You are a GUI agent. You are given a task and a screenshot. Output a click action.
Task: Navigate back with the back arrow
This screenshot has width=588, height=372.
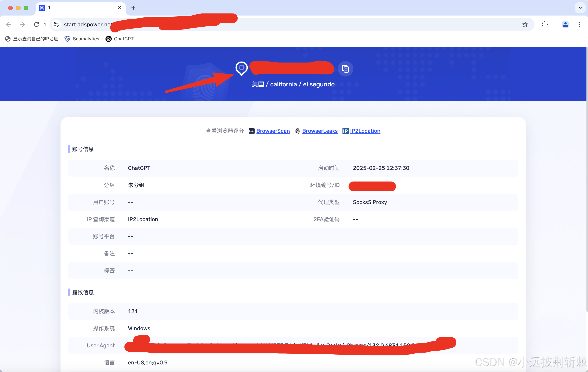pyautogui.click(x=9, y=24)
